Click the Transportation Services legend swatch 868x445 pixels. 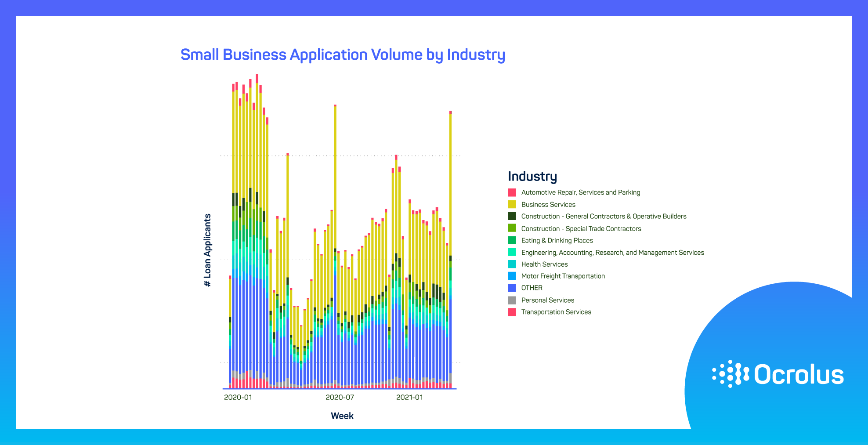click(x=512, y=312)
